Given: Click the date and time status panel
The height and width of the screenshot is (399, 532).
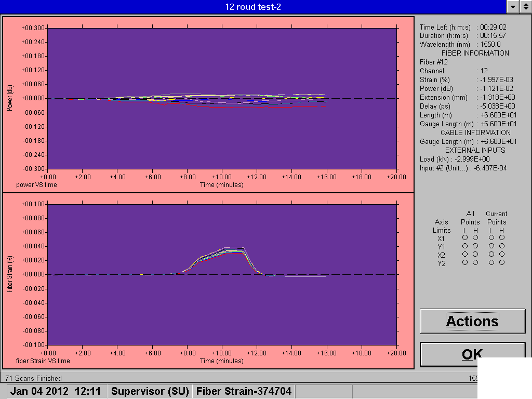Looking at the screenshot, I should (x=57, y=391).
